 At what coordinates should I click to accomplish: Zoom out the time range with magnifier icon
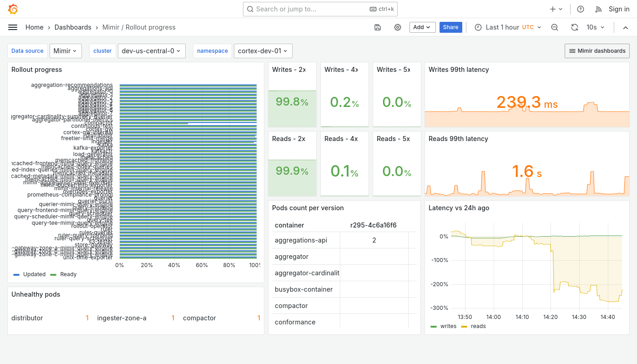[555, 27]
